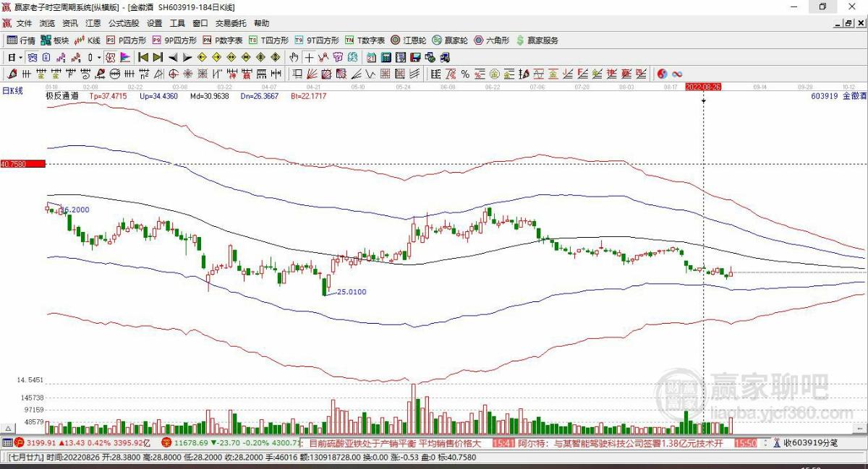Click the 极反通道 indicator label
Screen dimensions: 868x469
click(61, 95)
